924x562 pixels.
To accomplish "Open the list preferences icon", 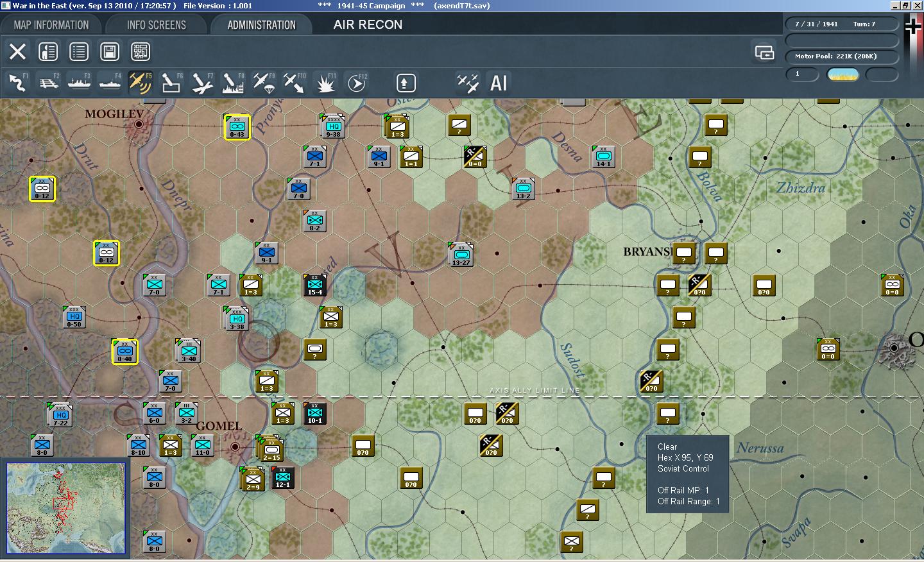I will (79, 51).
